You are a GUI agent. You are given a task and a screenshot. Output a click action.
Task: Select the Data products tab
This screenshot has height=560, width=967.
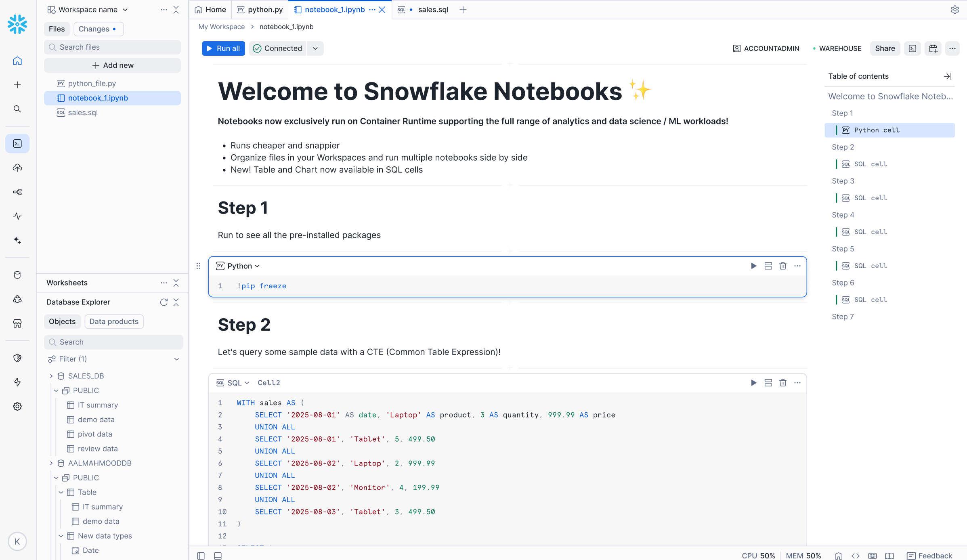[x=114, y=321]
